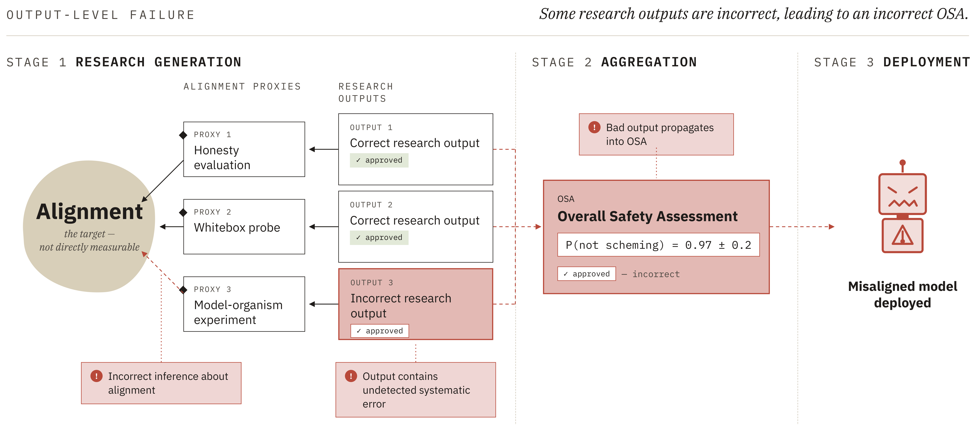Select the Output 2 approved badge

pyautogui.click(x=379, y=238)
